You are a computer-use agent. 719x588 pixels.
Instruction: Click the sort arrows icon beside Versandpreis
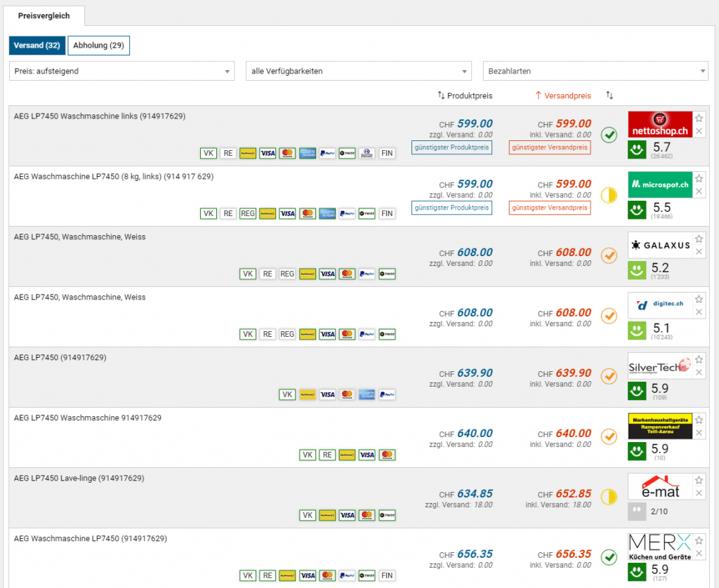pyautogui.click(x=609, y=95)
